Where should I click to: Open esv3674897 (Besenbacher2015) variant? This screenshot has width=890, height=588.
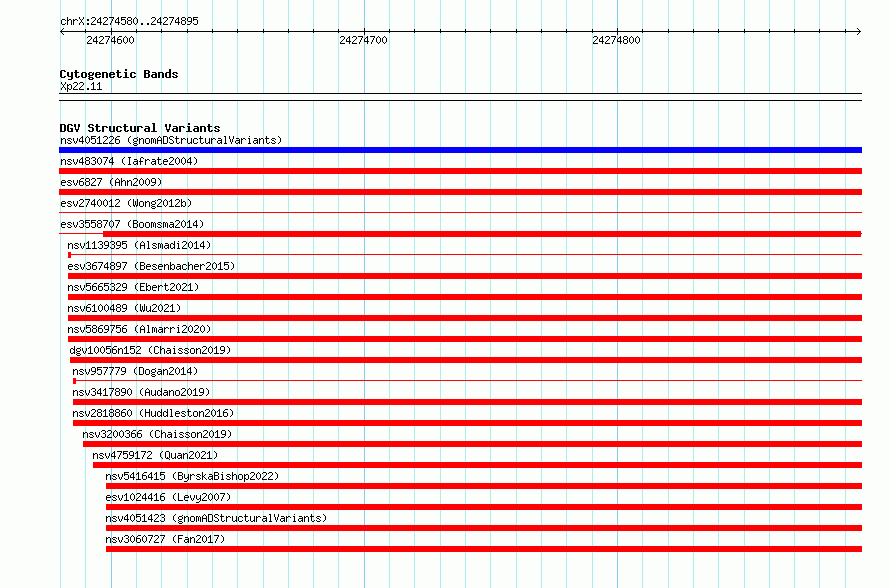pos(151,266)
